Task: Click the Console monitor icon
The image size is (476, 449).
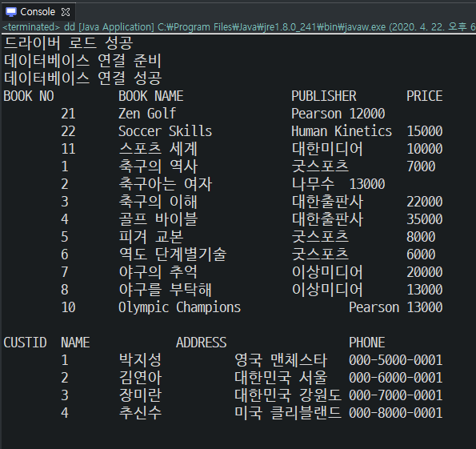Action: (11, 12)
